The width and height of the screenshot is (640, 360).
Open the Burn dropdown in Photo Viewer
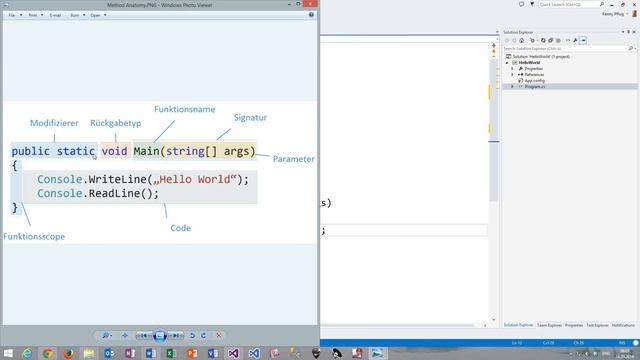(78, 15)
